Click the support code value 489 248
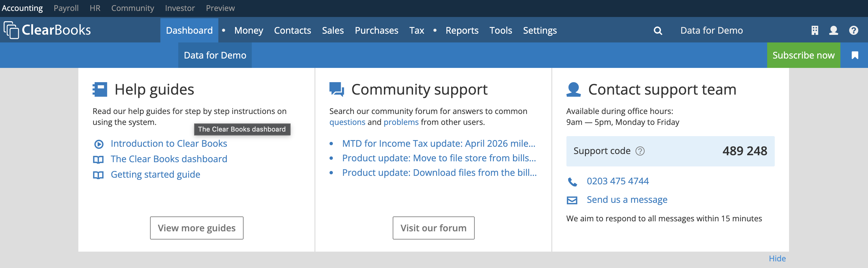868x268 pixels. point(745,151)
